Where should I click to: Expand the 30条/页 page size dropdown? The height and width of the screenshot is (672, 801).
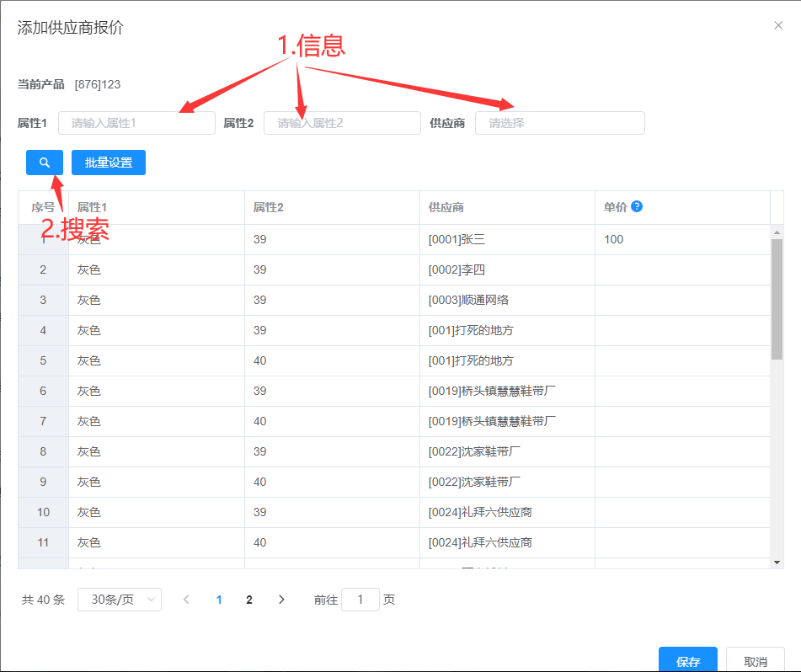[x=120, y=600]
